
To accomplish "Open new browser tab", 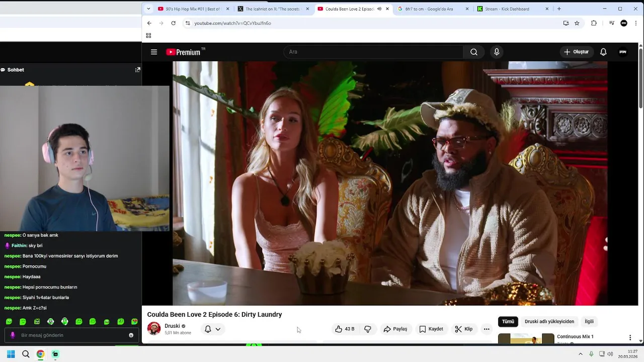I will (x=559, y=9).
